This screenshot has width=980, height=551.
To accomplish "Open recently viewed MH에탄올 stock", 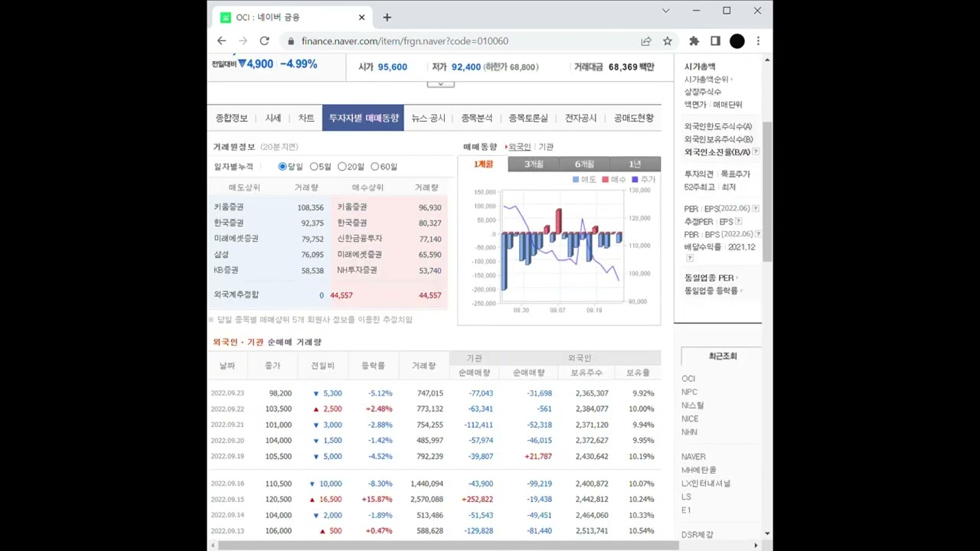I will click(x=699, y=470).
